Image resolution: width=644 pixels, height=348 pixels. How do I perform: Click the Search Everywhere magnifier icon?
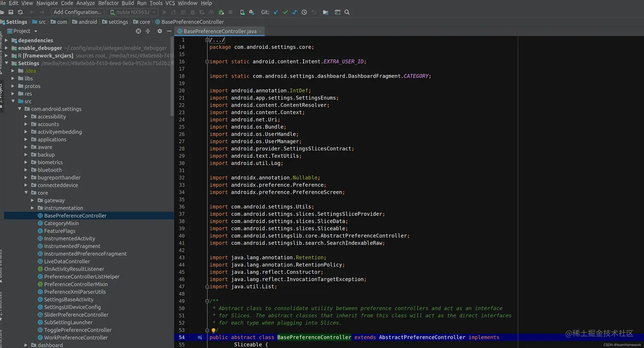(347, 12)
